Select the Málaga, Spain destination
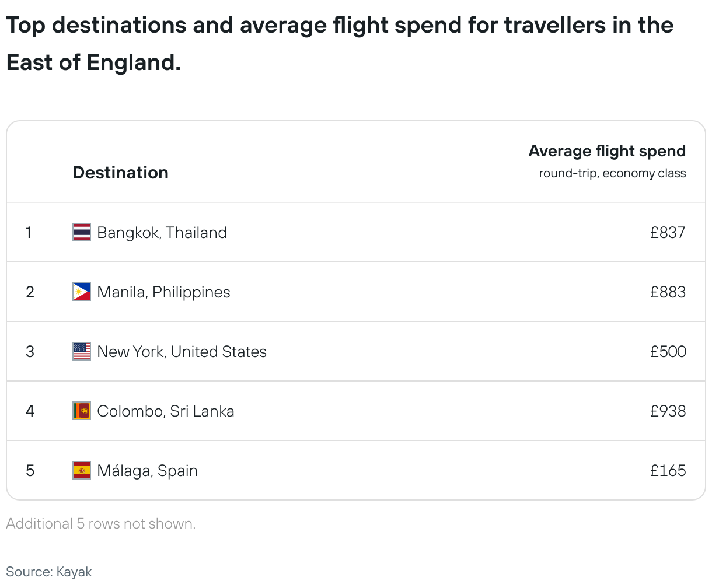 coord(147,470)
